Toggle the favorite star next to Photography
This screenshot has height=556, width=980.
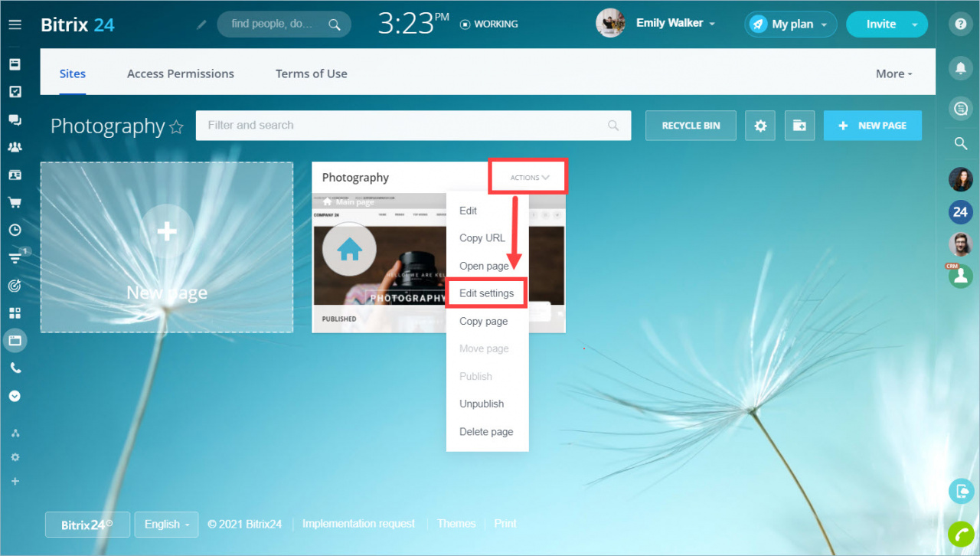tap(178, 127)
